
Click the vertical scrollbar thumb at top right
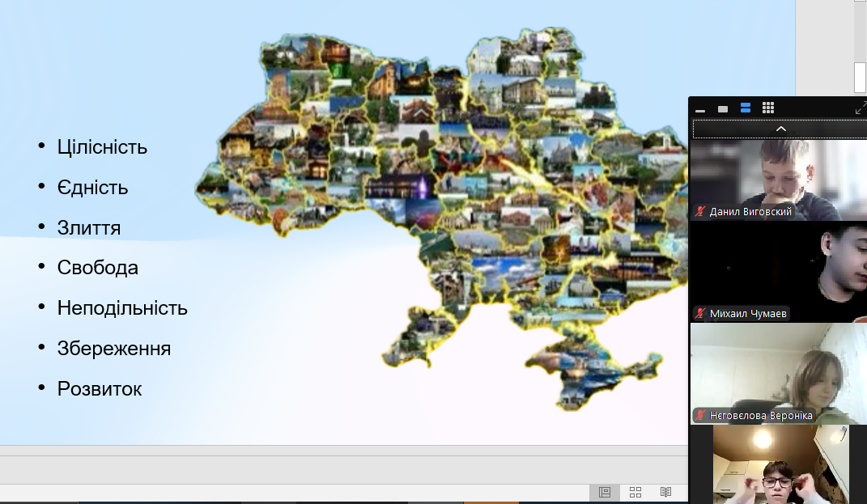[x=860, y=78]
